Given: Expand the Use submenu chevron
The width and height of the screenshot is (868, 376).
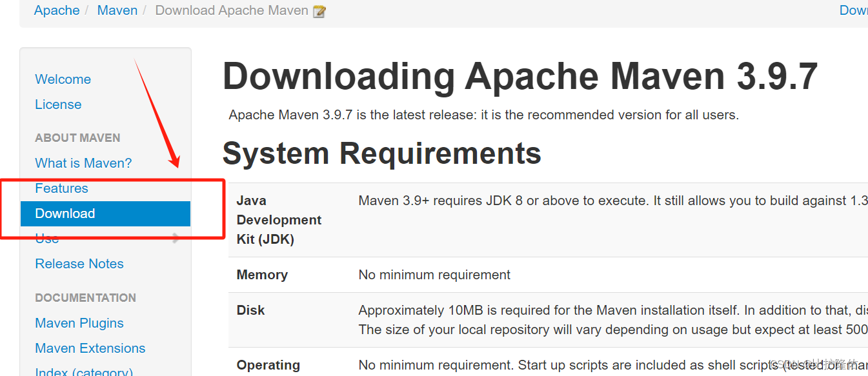Looking at the screenshot, I should [x=176, y=239].
